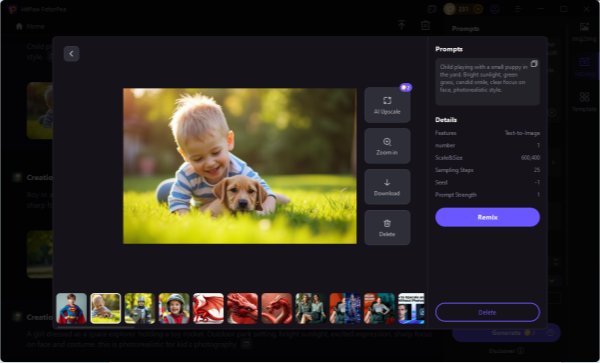This screenshot has width=600, height=363.
Task: Select the smiling kid with helmet thumbnail
Action: 174,309
